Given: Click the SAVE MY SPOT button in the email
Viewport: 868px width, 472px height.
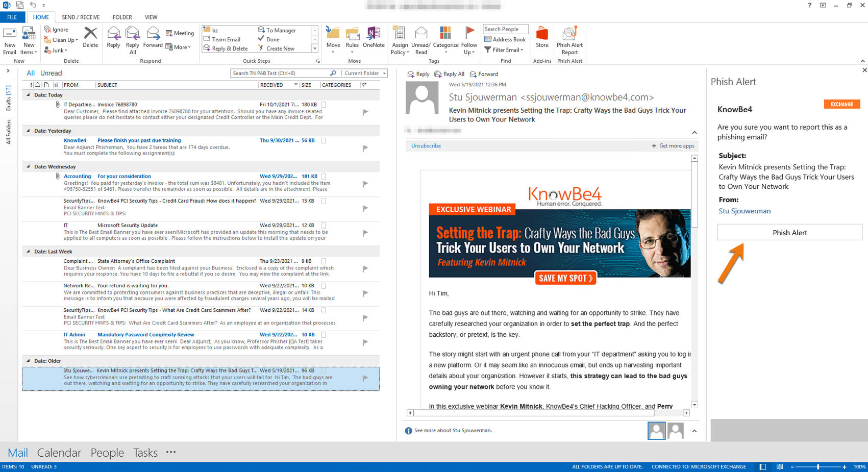Looking at the screenshot, I should (x=565, y=278).
